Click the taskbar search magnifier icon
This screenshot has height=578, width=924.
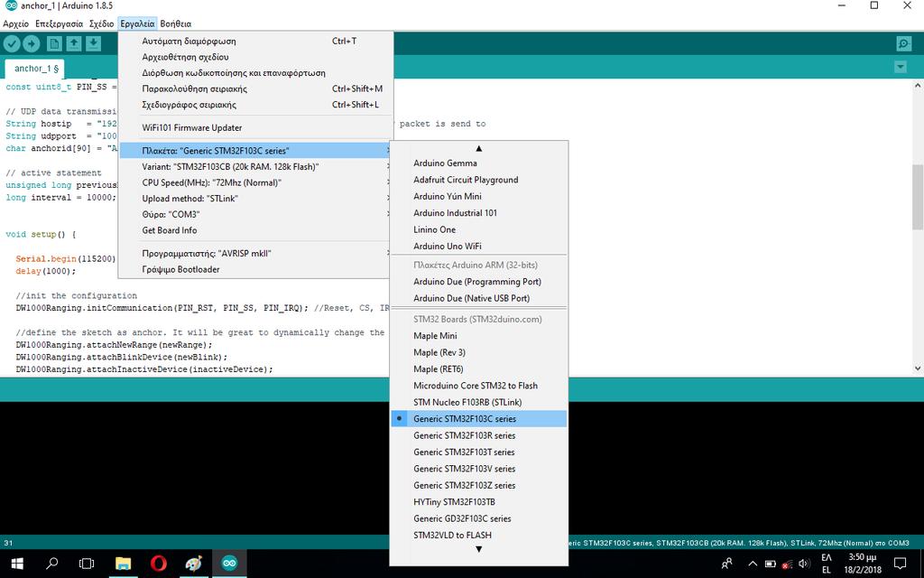point(51,564)
